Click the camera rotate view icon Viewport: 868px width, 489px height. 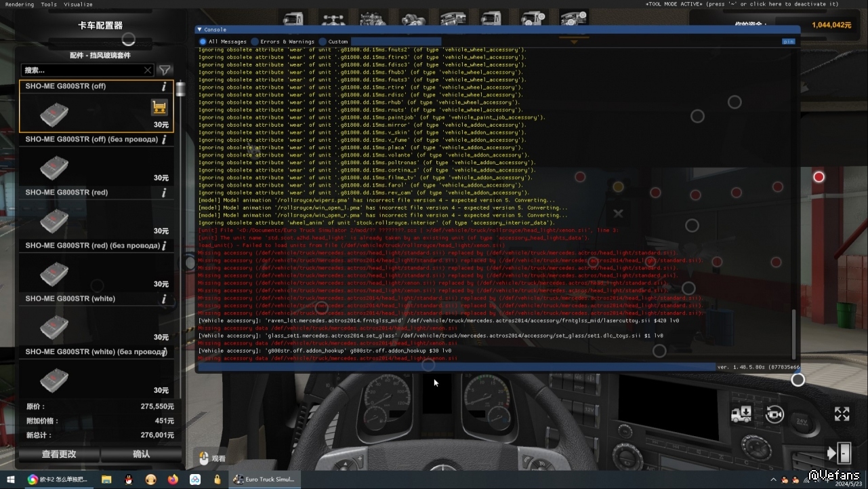[774, 414]
